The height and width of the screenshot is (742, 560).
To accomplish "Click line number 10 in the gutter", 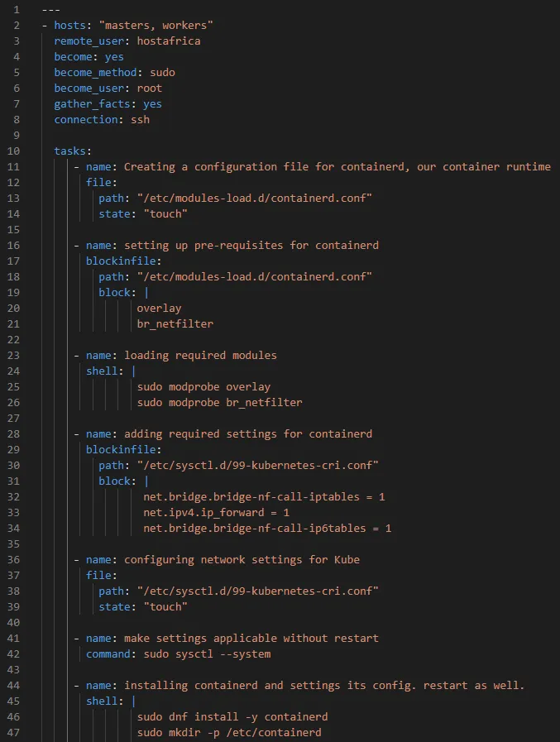I will pyautogui.click(x=13, y=151).
